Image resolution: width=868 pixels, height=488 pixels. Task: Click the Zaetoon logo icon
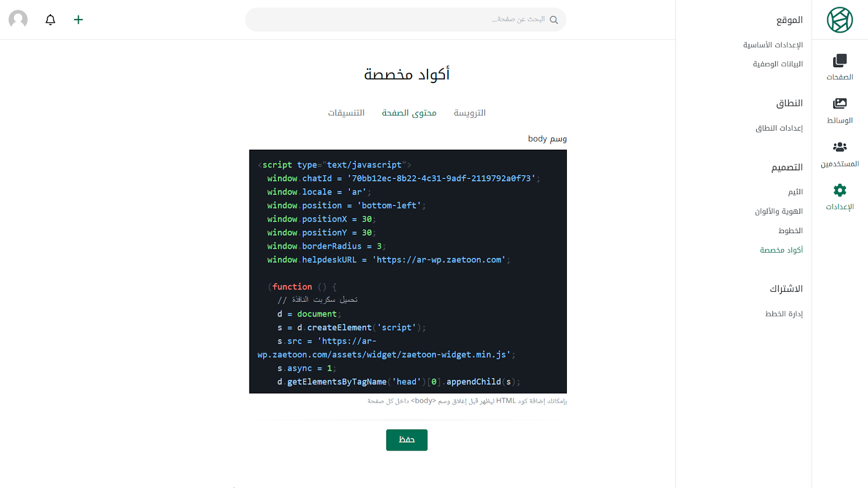(x=840, y=20)
